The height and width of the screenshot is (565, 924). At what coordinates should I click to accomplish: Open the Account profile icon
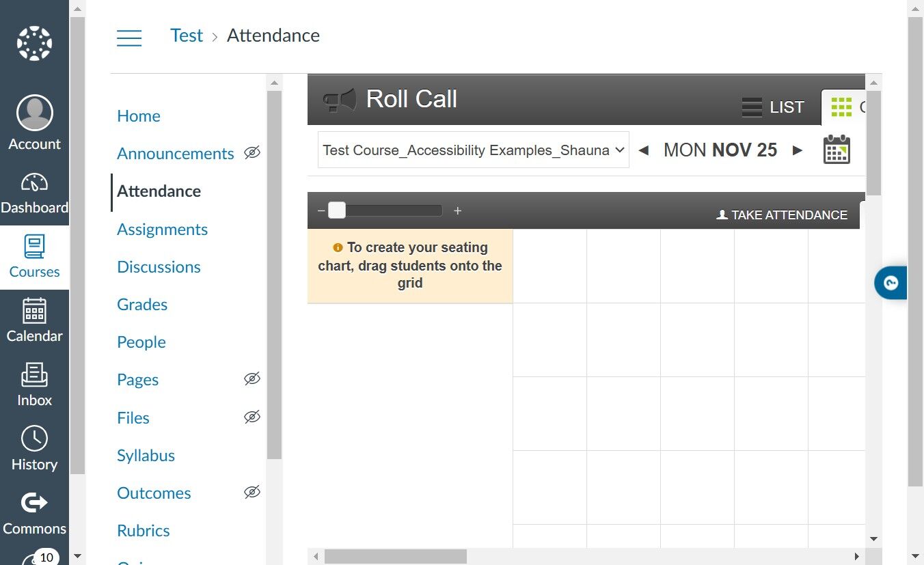click(x=34, y=113)
